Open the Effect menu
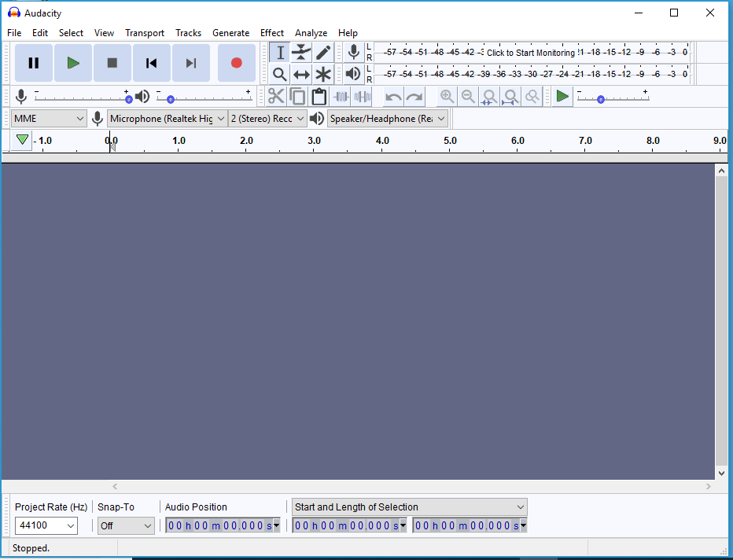 pyautogui.click(x=272, y=33)
